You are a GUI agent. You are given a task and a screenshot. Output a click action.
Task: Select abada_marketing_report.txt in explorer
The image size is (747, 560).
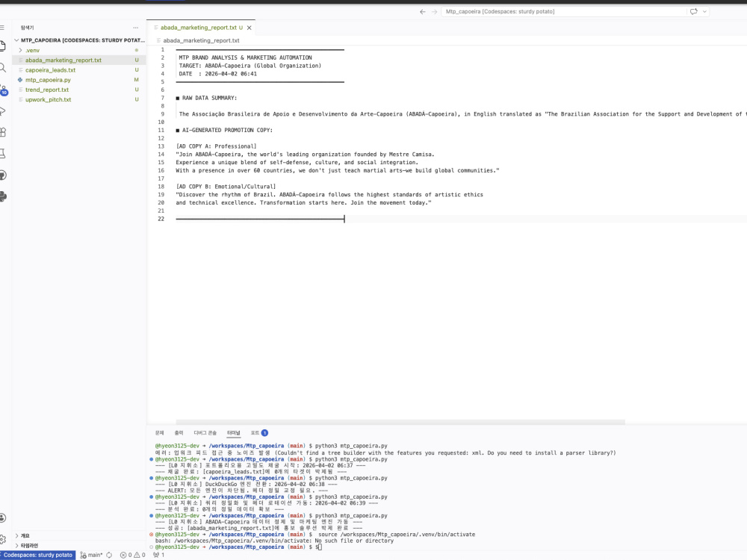tap(79, 60)
